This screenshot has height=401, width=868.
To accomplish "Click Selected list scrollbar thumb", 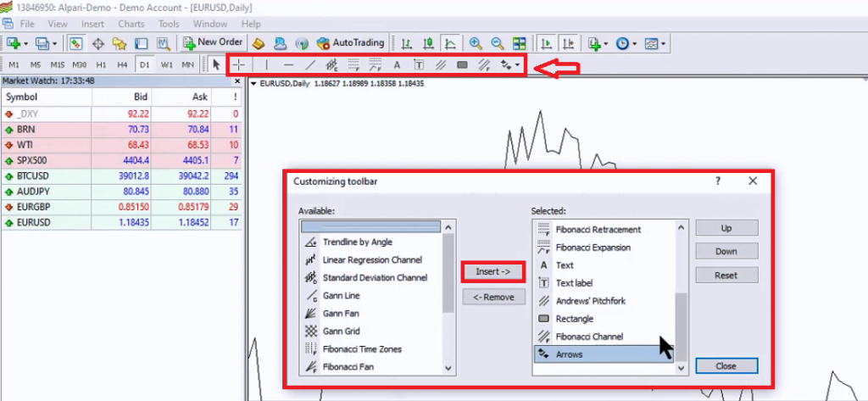I will point(681,326).
